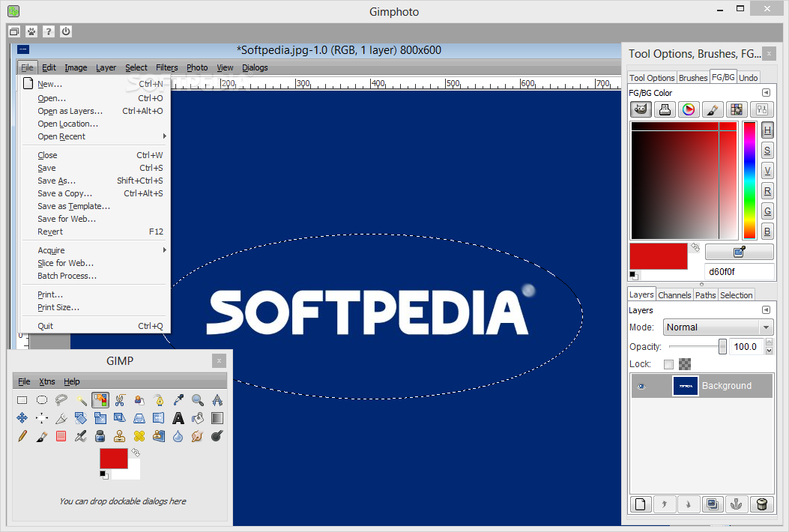Open the FG/BG Color panel menu arrow
This screenshot has width=789, height=532.
(766, 93)
